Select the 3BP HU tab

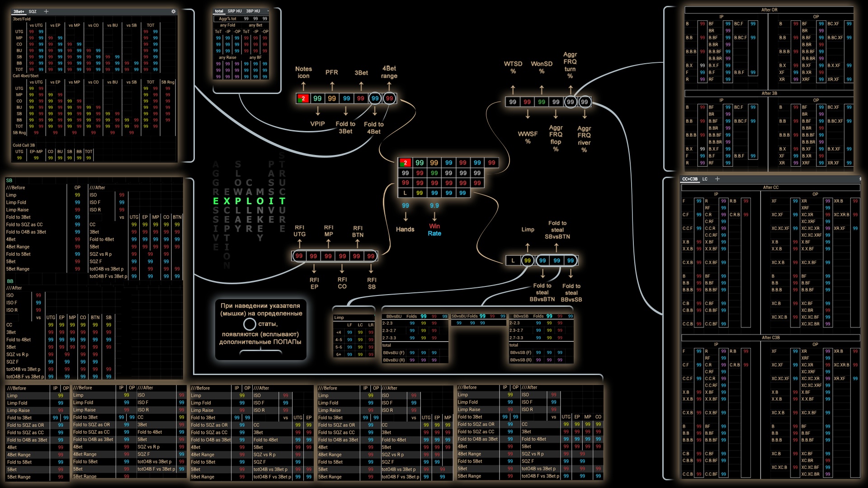(253, 11)
